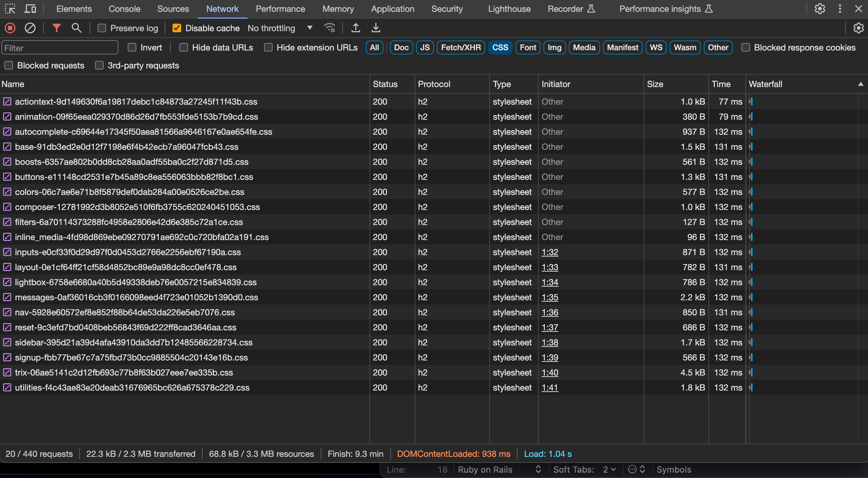Open the Lighthouse tab
Image resolution: width=868 pixels, height=478 pixels.
pos(509,9)
